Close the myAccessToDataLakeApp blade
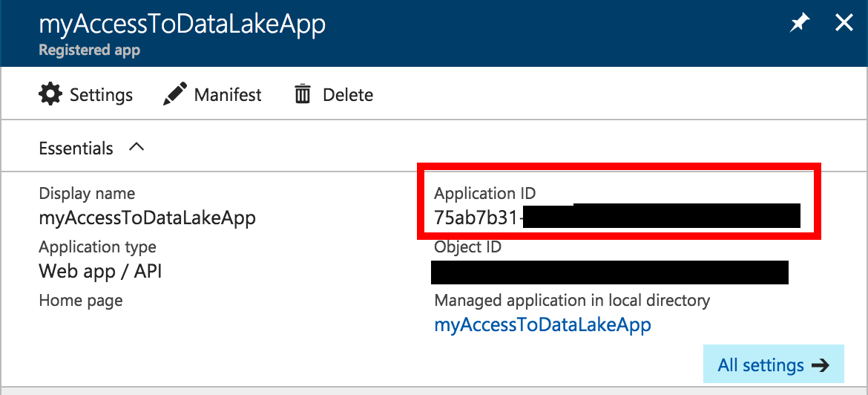868x395 pixels. click(844, 23)
